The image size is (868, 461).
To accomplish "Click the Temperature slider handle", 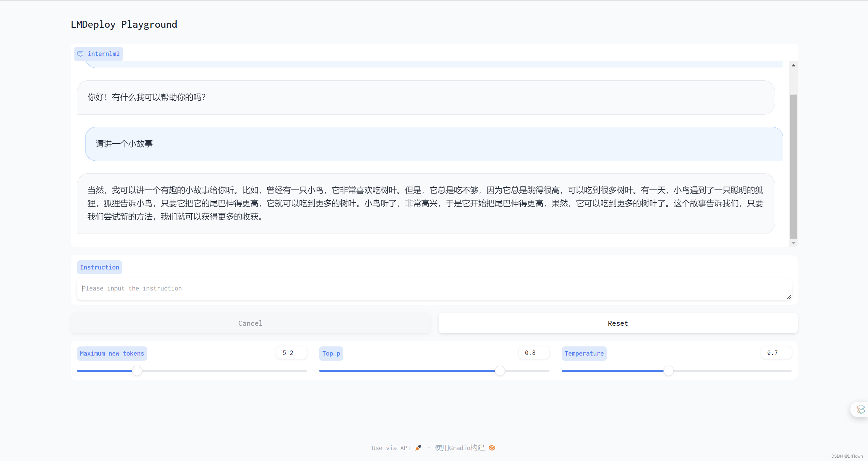I will pos(668,371).
